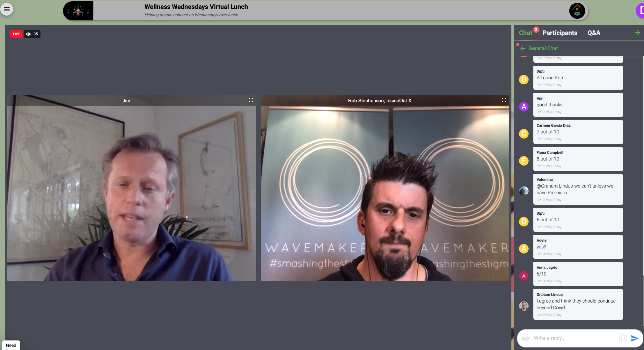
Task: Click Ann's purple avatar
Action: click(524, 107)
